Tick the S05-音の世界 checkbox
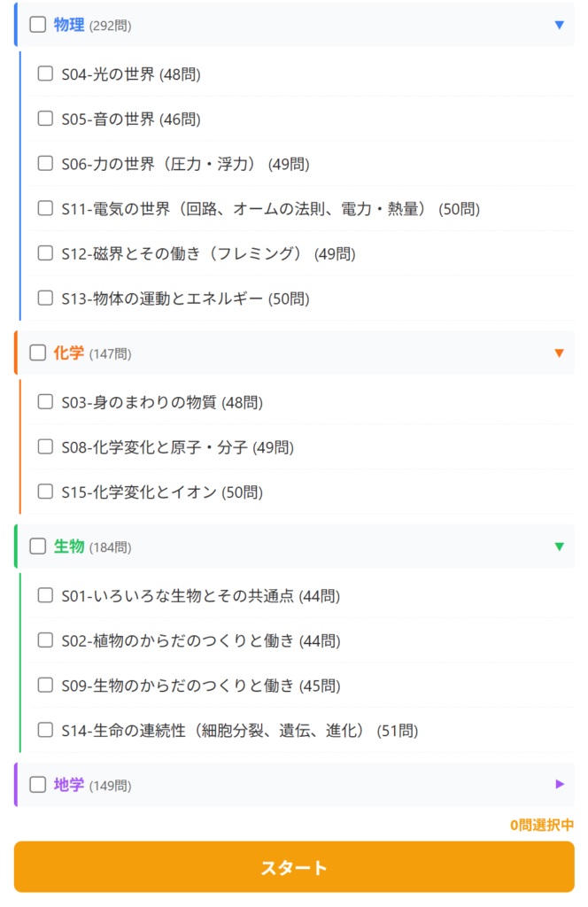 45,118
